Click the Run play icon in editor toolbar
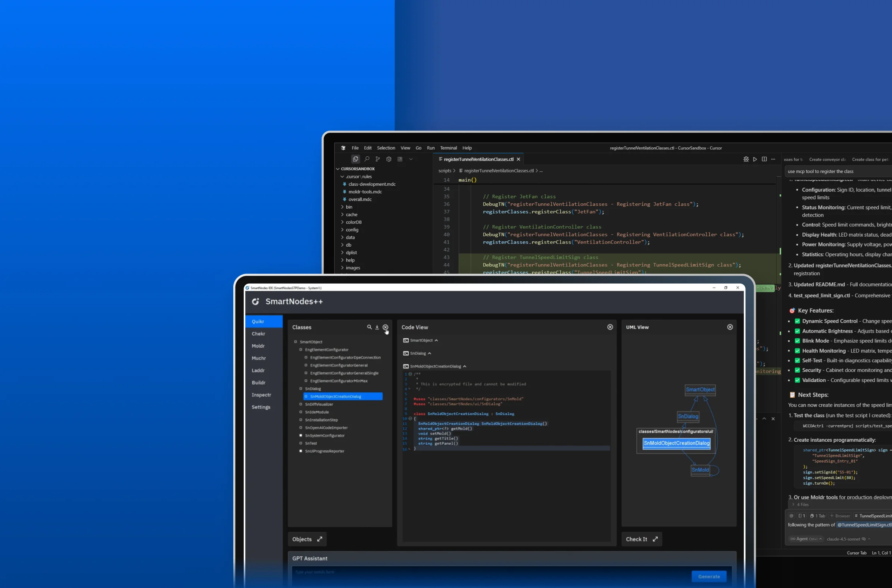 [755, 159]
